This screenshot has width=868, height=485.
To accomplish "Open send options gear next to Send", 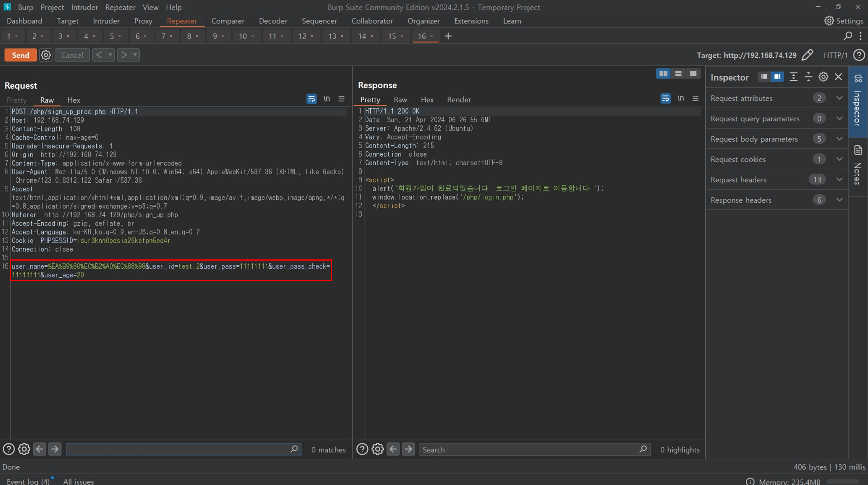I will click(46, 55).
